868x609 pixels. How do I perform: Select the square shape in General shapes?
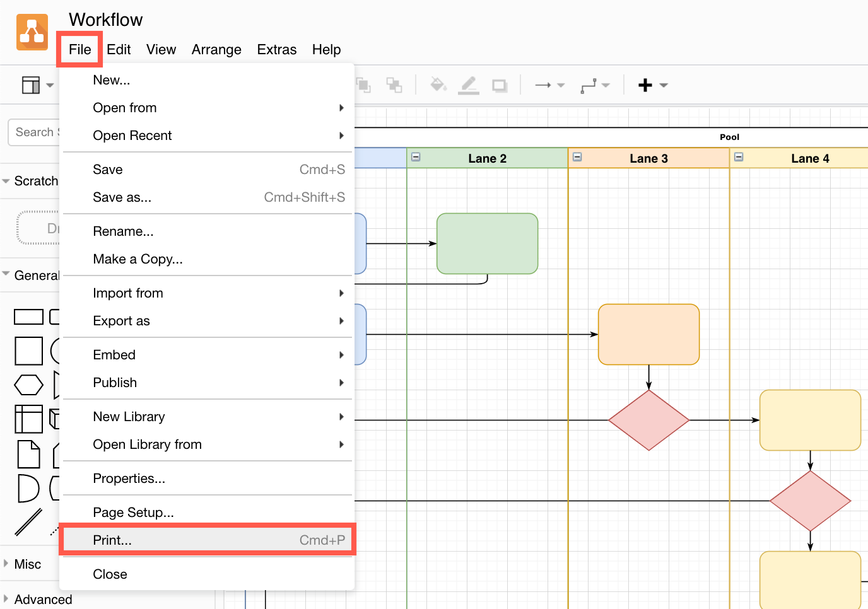[x=28, y=351]
